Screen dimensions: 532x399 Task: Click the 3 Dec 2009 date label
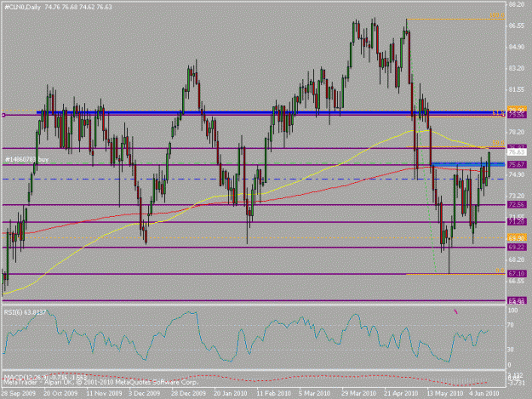pos(144,393)
